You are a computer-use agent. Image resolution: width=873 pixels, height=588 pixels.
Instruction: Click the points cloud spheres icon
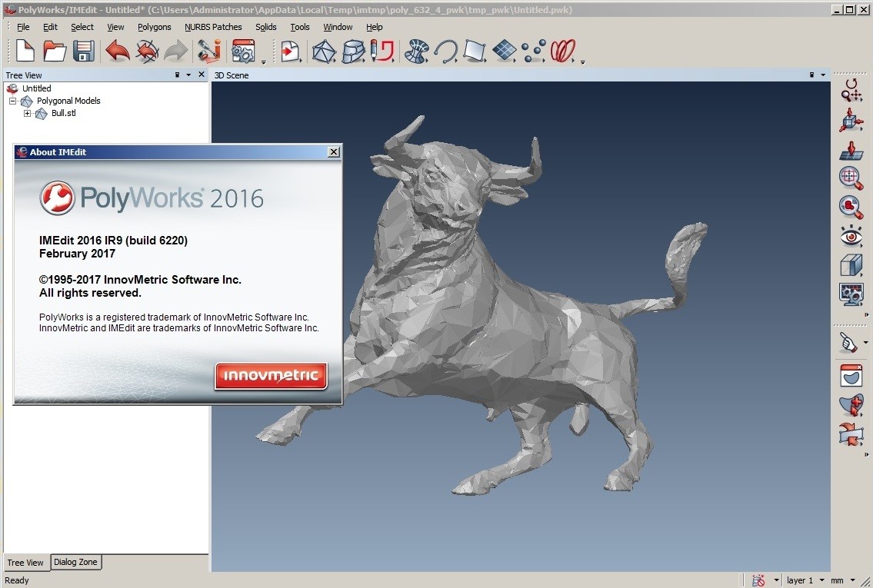click(x=533, y=51)
